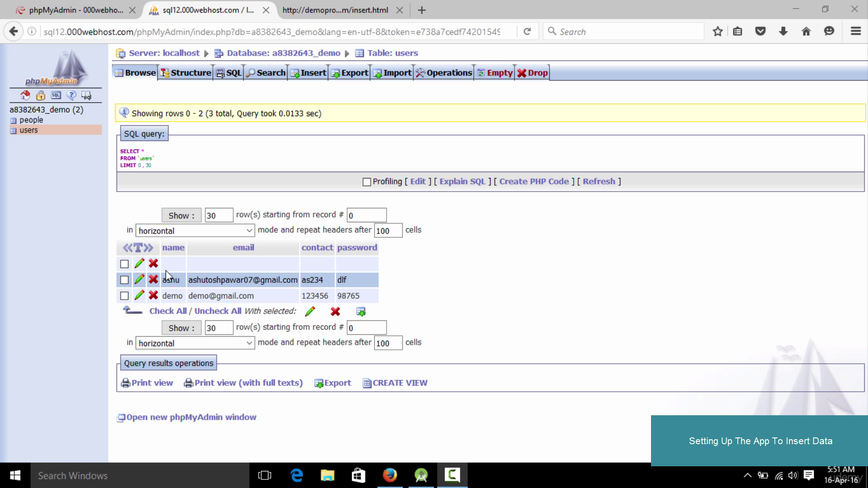Screen dimensions: 868x488
Task: Click the export icon next to With selected
Action: 361,311
